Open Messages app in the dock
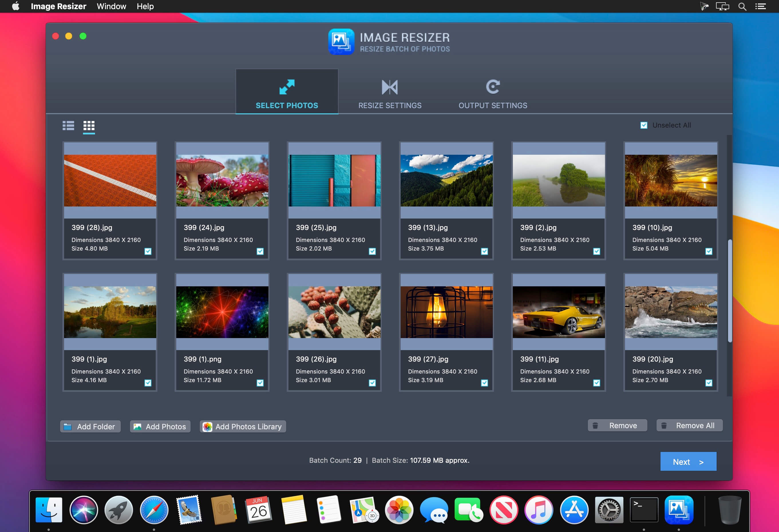Screen dimensions: 779x532 point(434,510)
